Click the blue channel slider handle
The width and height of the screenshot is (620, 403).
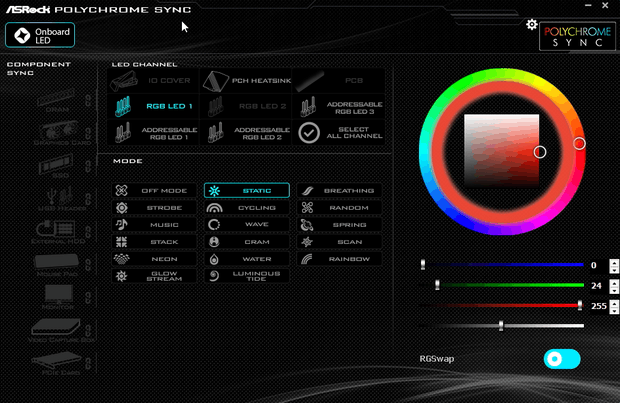(x=423, y=265)
